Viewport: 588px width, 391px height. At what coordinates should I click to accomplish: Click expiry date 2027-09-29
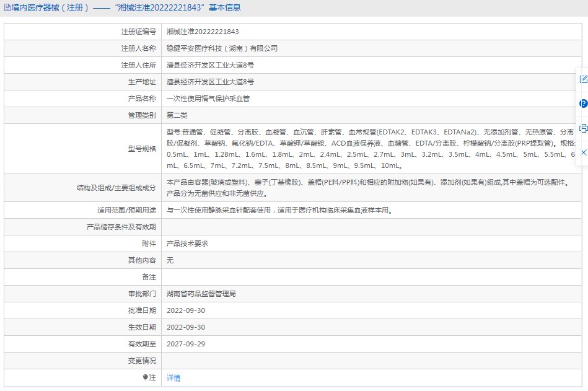tap(186, 344)
